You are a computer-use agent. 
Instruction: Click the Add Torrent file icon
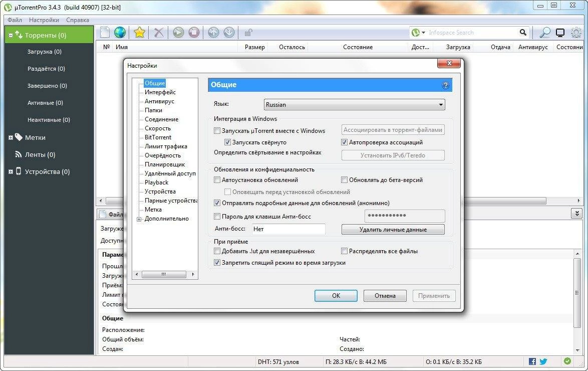[x=104, y=32]
